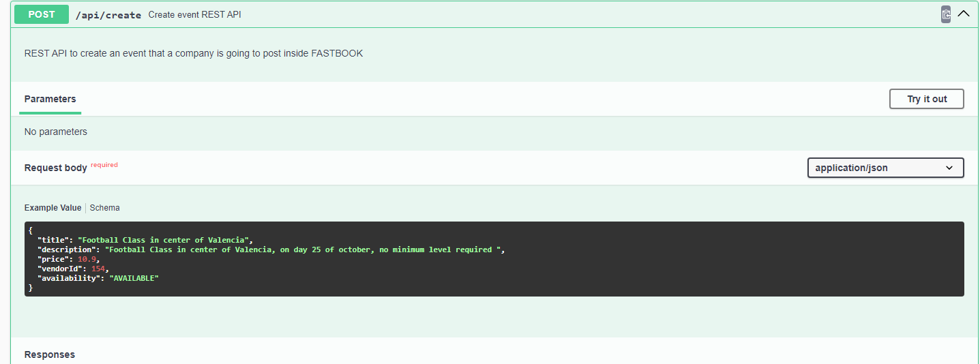Click the green POST method badge
Viewport: 980px width, 364px height.
pos(42,14)
